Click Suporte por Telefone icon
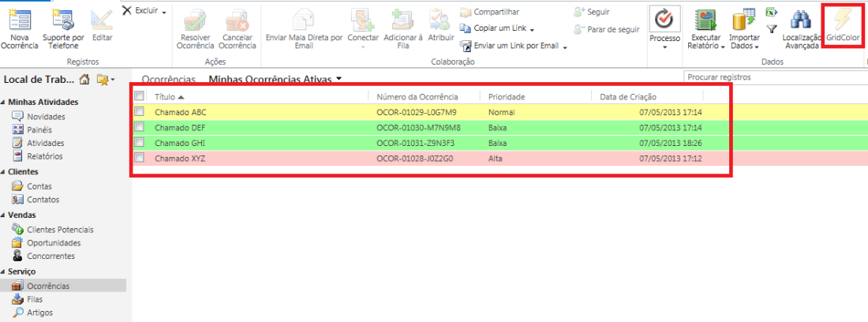 pyautogui.click(x=62, y=20)
